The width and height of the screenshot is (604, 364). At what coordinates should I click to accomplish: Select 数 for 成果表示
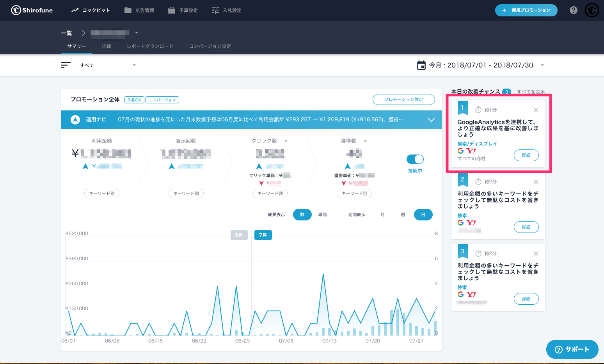point(302,215)
